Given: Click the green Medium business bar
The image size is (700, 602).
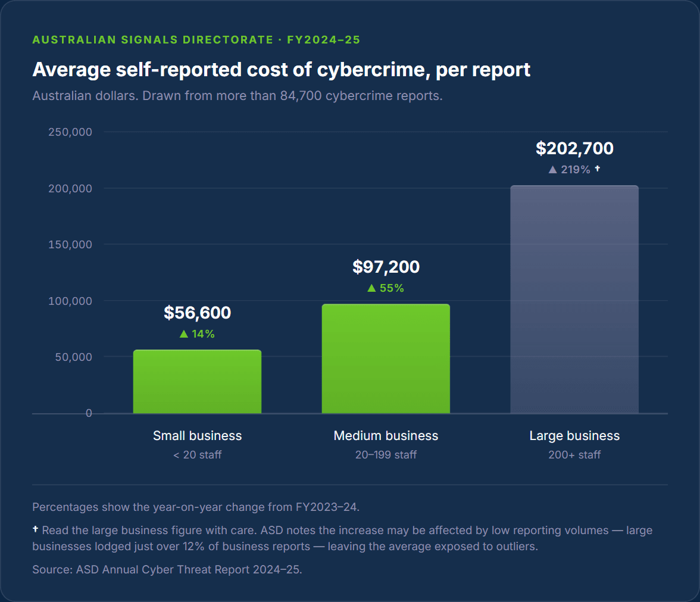Looking at the screenshot, I should pos(386,358).
